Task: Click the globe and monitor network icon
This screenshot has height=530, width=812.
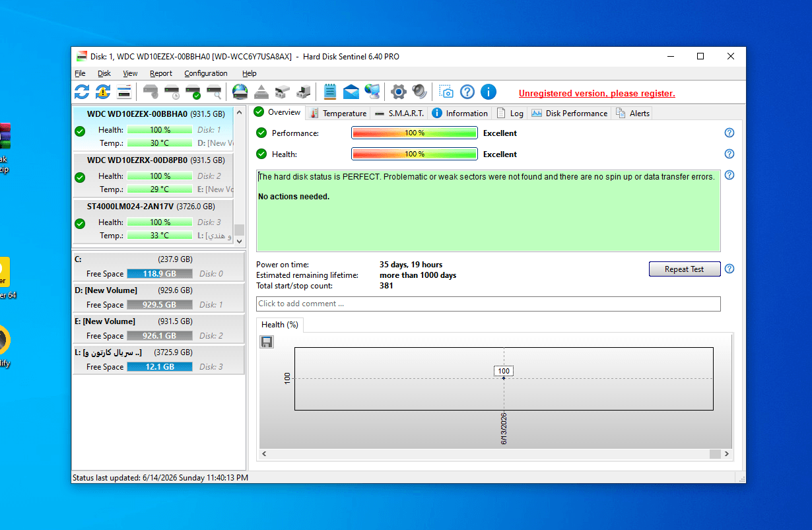Action: click(x=372, y=92)
